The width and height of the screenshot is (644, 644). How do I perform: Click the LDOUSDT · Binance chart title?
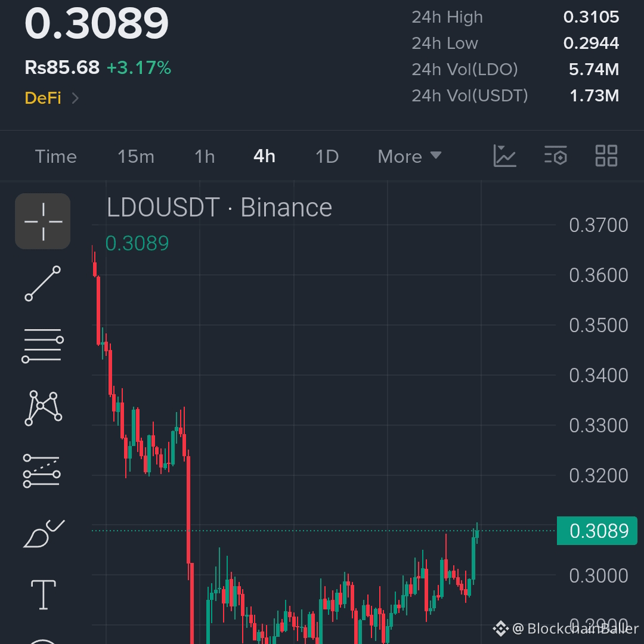[219, 208]
